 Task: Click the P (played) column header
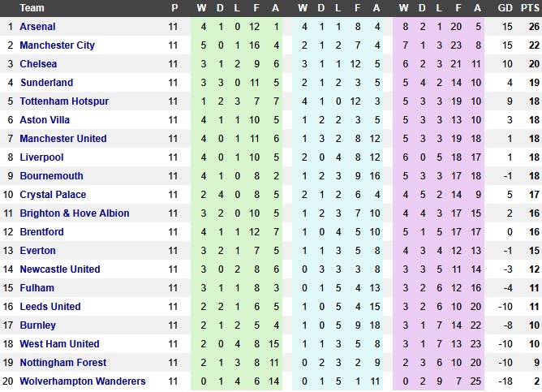[x=174, y=8]
